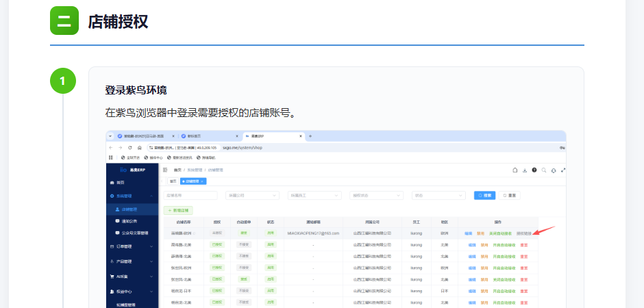Image resolution: width=644 pixels, height=308 pixels.
Task: Switch to the 易卖ERP browser tab
Action: coord(274,136)
